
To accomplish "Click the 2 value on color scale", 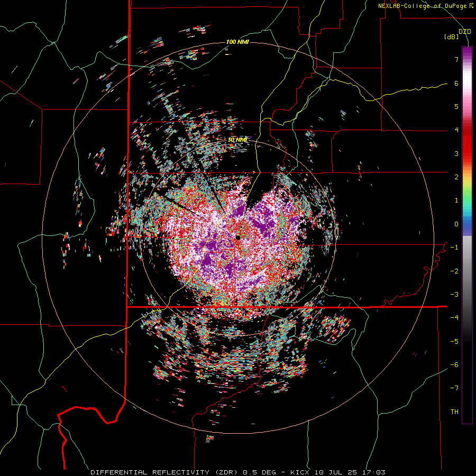I will [x=456, y=177].
